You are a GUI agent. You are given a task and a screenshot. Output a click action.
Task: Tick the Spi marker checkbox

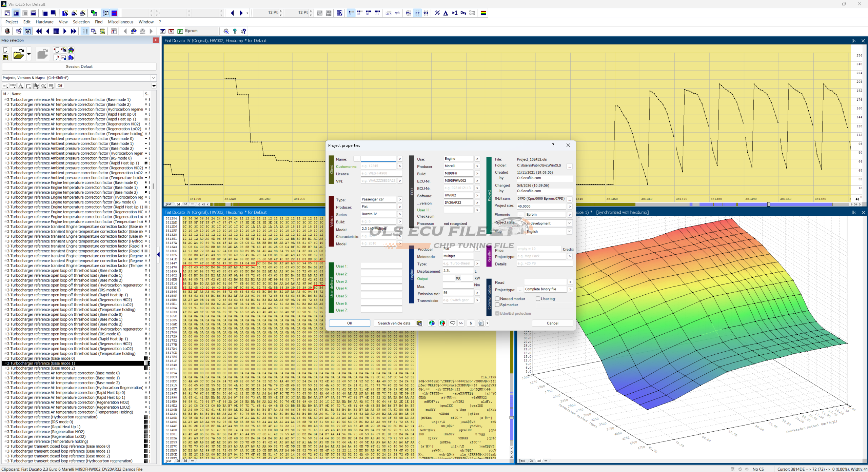(497, 305)
